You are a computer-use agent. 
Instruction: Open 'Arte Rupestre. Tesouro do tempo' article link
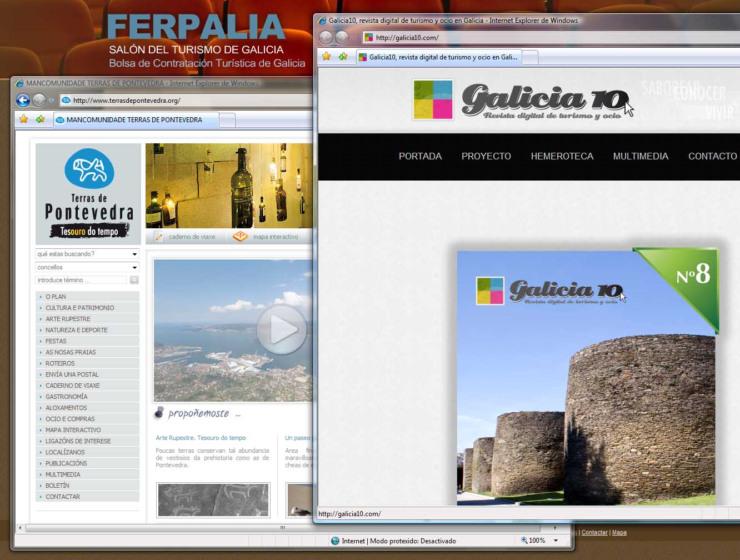pos(201,438)
